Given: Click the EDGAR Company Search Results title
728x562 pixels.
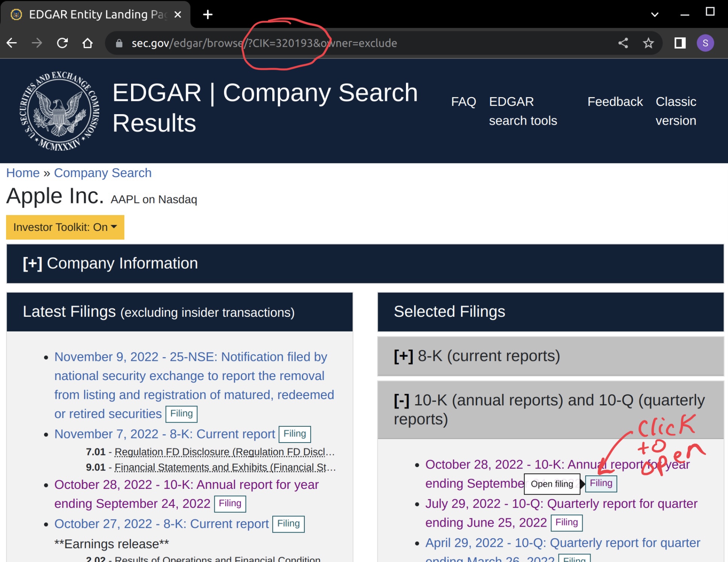Looking at the screenshot, I should point(265,108).
